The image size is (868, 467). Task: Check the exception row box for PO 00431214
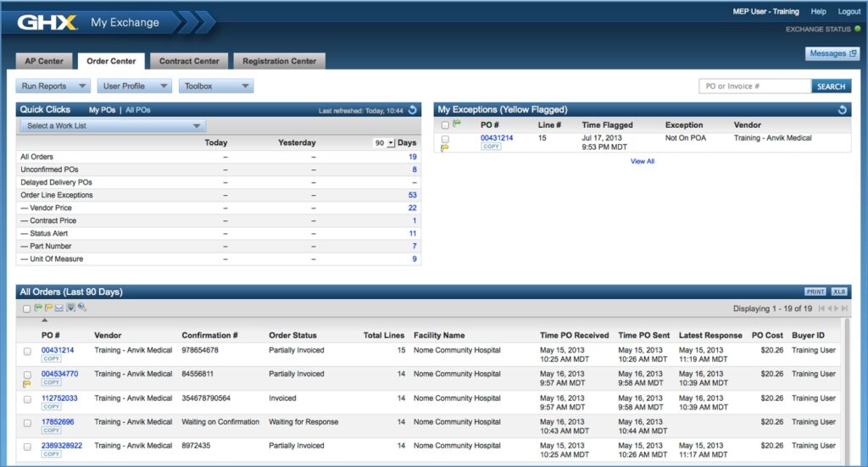click(445, 139)
